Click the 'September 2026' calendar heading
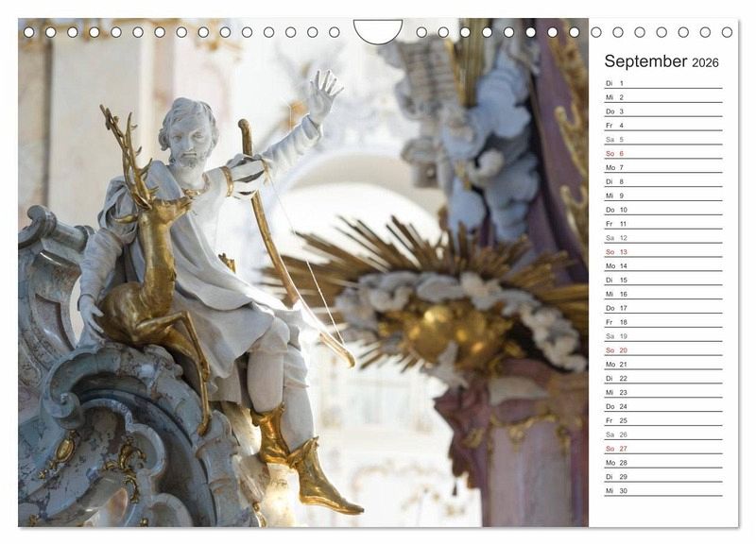The height and width of the screenshot is (545, 756). coord(661,61)
